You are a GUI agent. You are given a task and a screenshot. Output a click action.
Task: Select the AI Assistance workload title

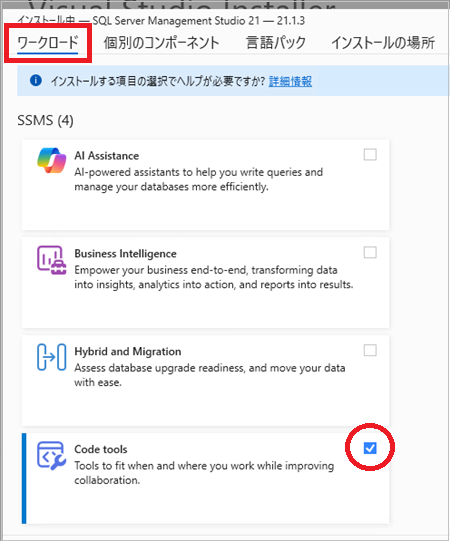tap(107, 156)
